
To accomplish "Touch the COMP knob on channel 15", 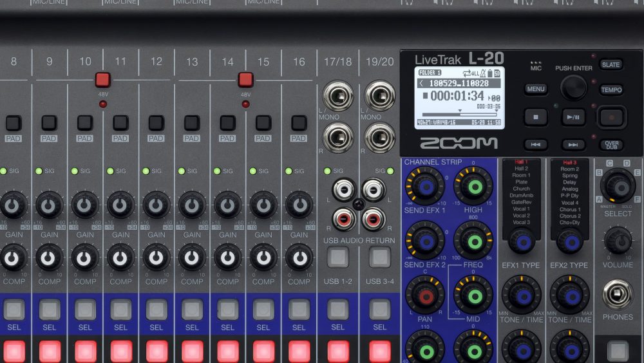I will click(263, 257).
